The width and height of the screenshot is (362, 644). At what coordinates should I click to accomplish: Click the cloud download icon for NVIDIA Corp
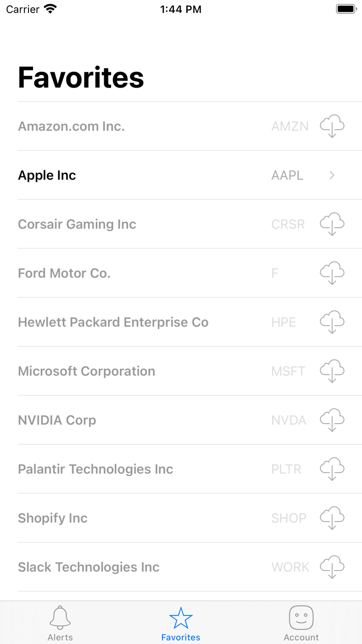[x=331, y=420]
